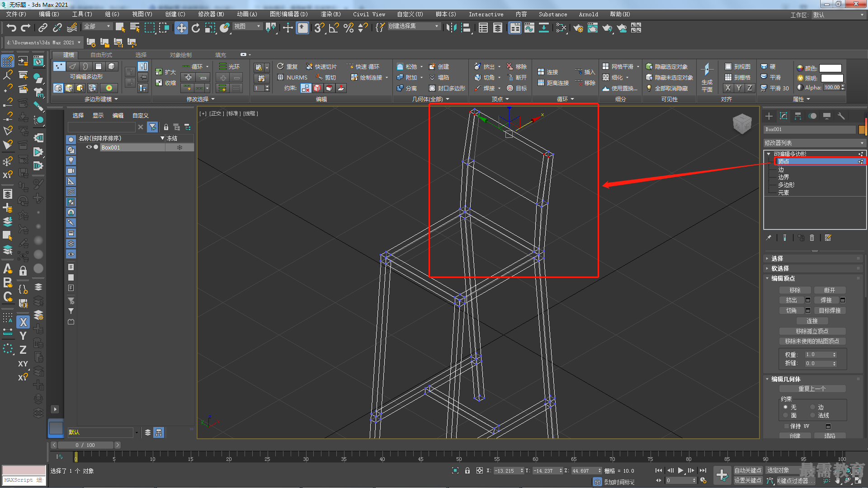Click the 移除孤立顶点 button
This screenshot has width=868, height=488.
click(812, 331)
